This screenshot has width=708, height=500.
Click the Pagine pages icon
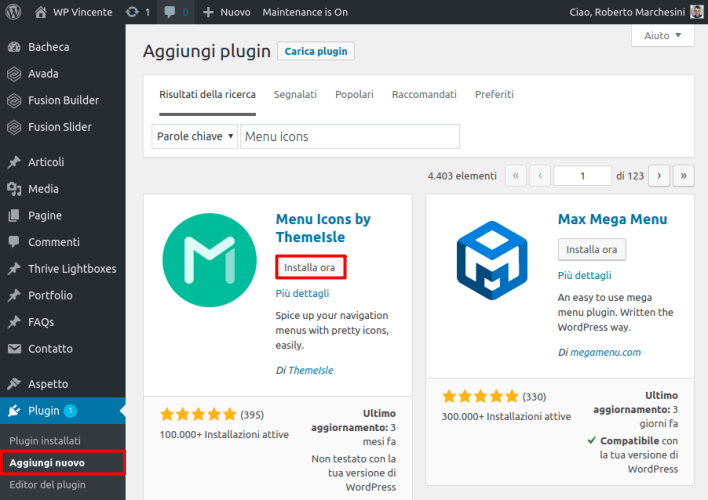[14, 215]
